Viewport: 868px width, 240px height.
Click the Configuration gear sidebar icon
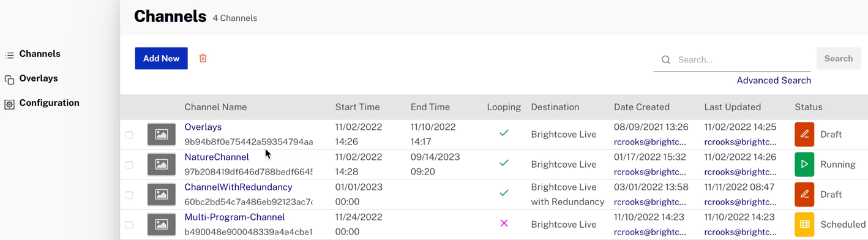(x=9, y=104)
